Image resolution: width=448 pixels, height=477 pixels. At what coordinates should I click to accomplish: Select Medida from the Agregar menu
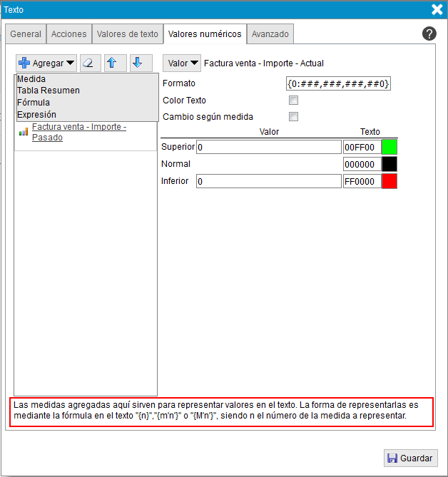pyautogui.click(x=32, y=79)
